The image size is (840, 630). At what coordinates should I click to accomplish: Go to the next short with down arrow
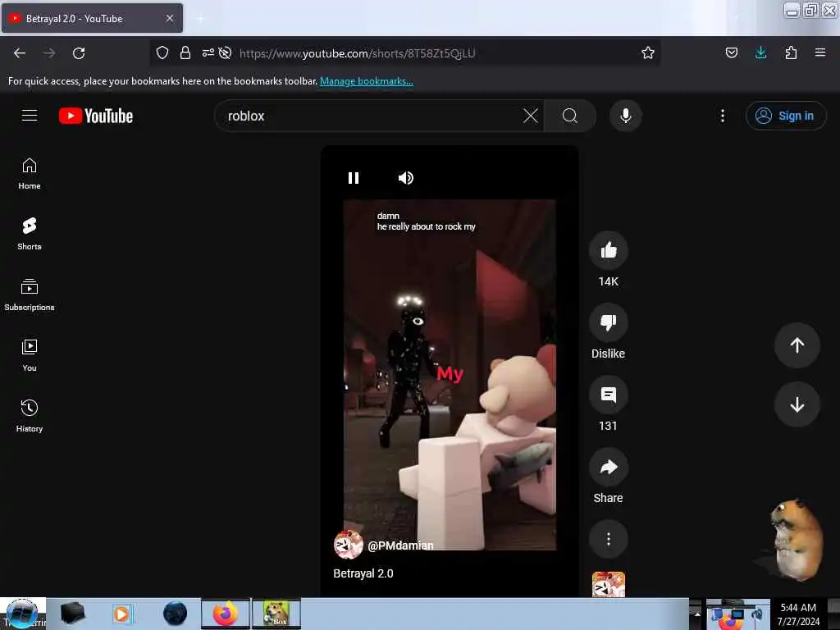tap(797, 404)
